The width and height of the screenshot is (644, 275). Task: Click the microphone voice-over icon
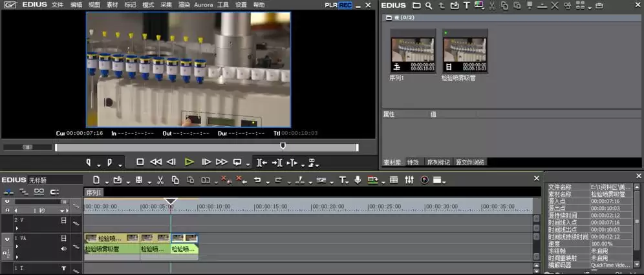[x=358, y=180]
